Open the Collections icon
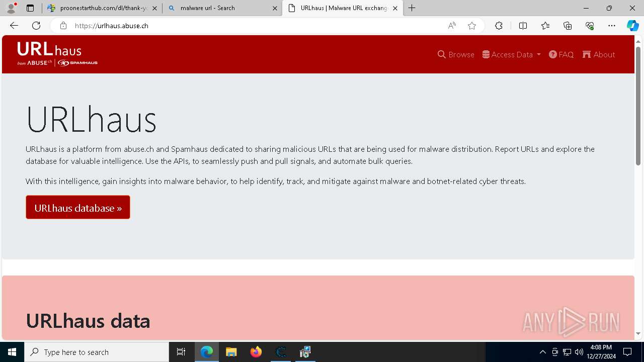The height and width of the screenshot is (362, 644). click(568, 26)
